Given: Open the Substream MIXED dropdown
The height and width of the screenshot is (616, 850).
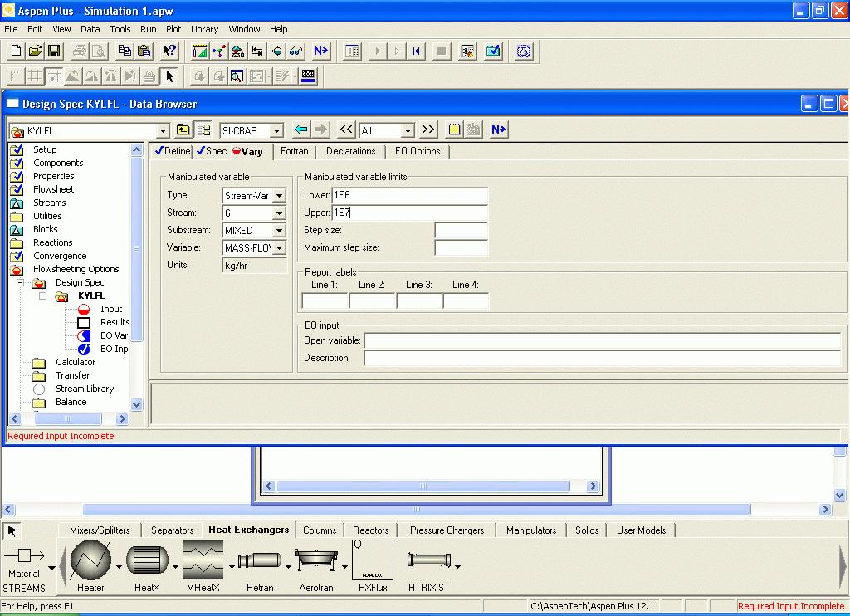Looking at the screenshot, I should coord(279,231).
